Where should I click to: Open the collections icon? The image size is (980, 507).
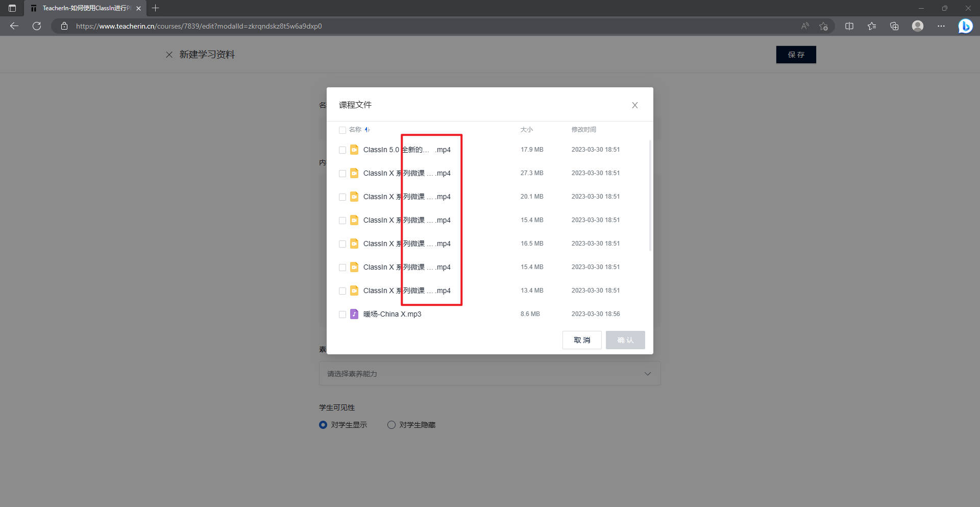click(894, 26)
